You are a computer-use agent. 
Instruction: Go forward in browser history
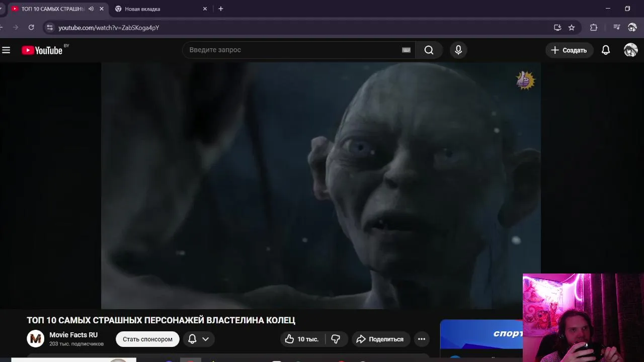tap(15, 27)
